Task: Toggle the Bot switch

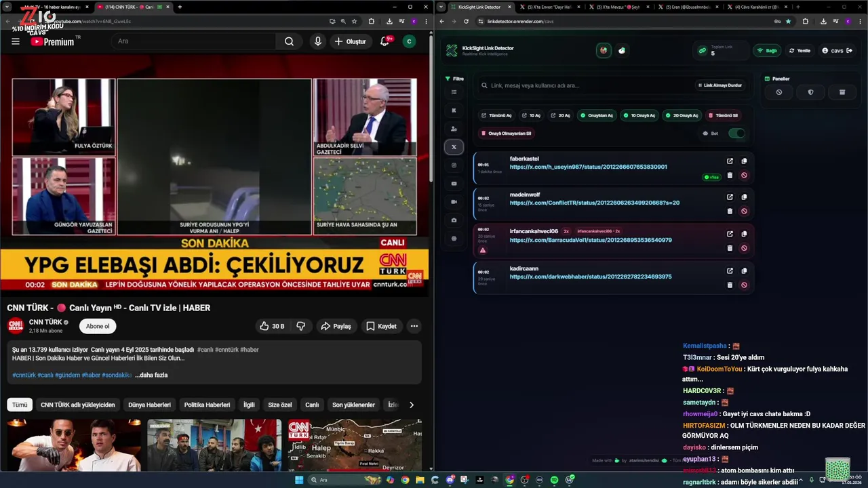Action: pyautogui.click(x=736, y=134)
